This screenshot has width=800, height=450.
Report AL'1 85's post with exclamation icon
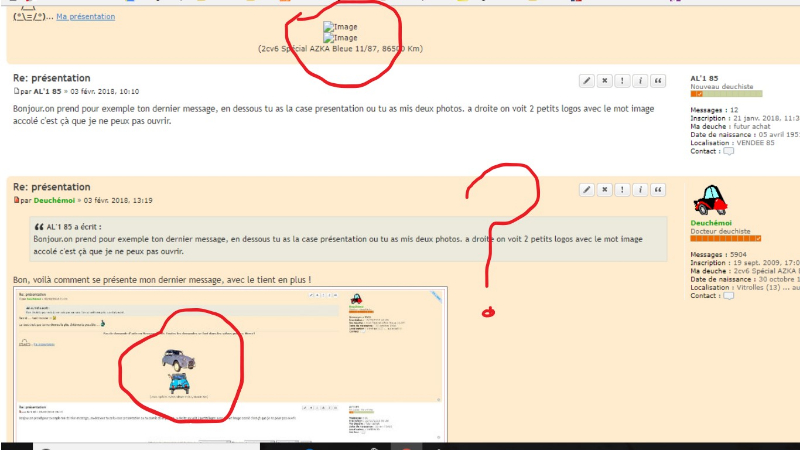pos(622,80)
